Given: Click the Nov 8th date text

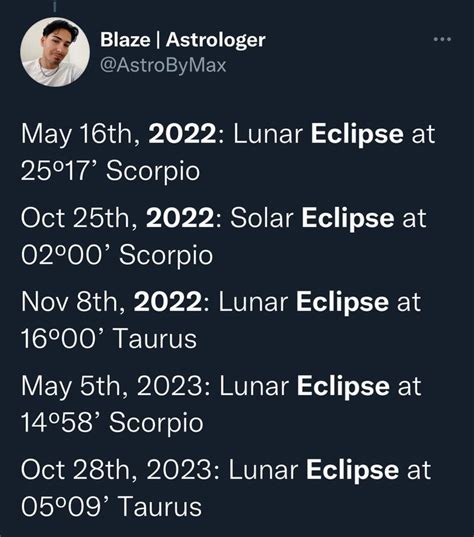Looking at the screenshot, I should click(x=73, y=302).
